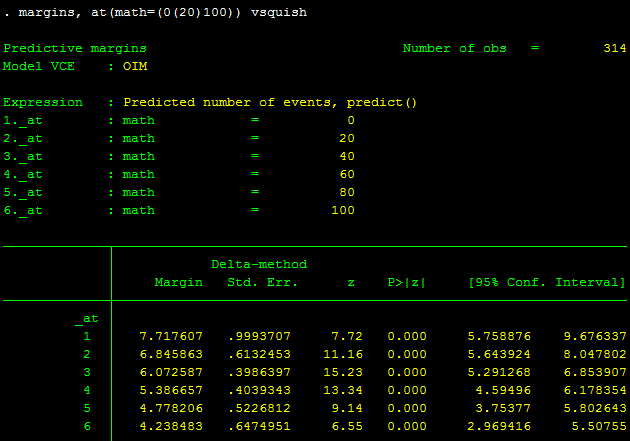This screenshot has width=630, height=441.
Task: Click the '[95% Conf. Interval]' header
Action: click(547, 282)
